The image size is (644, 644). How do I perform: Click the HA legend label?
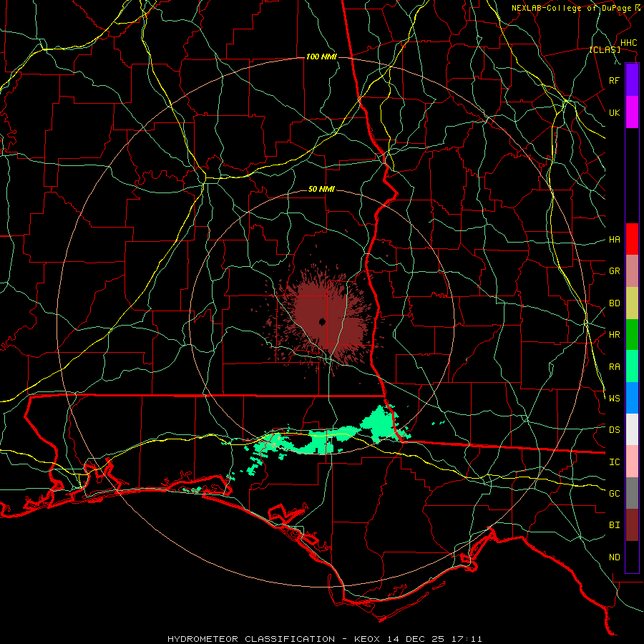[615, 239]
